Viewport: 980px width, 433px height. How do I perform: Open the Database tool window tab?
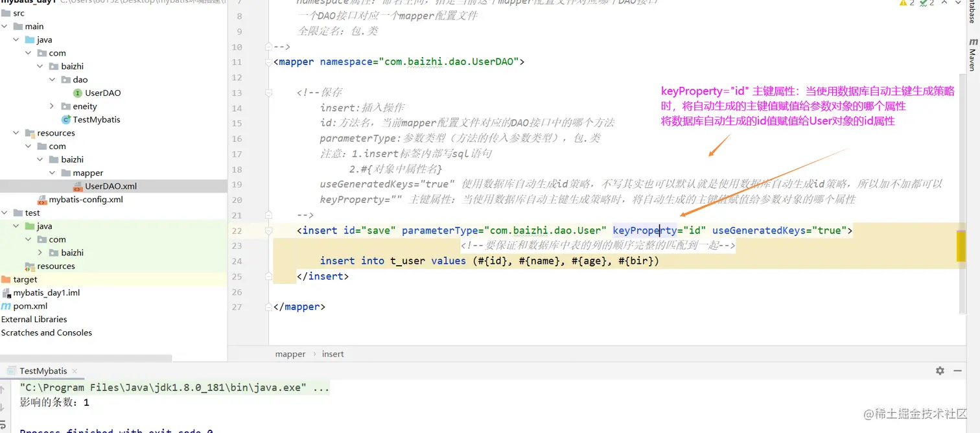(x=973, y=11)
